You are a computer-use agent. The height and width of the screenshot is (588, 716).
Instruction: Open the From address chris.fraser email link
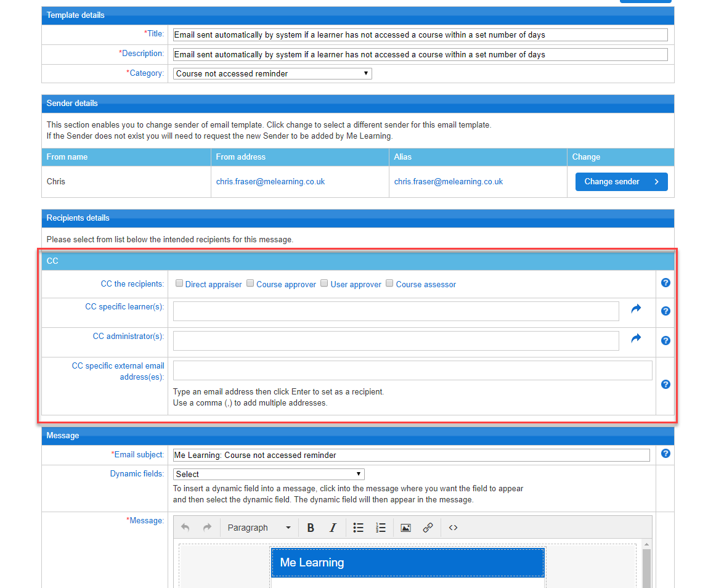pos(271,182)
